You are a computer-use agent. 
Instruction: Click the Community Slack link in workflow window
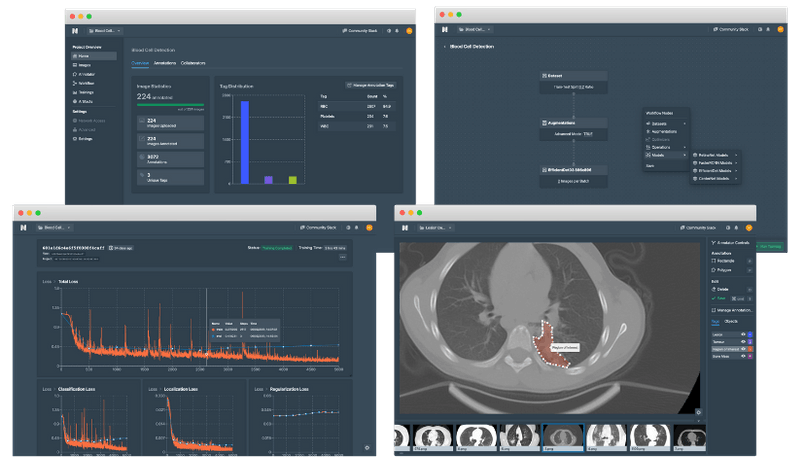tap(731, 30)
